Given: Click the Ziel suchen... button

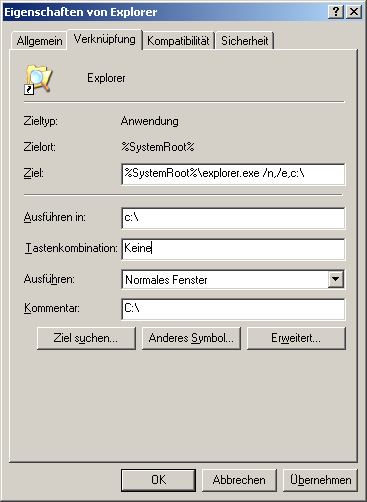Looking at the screenshot, I should tap(86, 338).
